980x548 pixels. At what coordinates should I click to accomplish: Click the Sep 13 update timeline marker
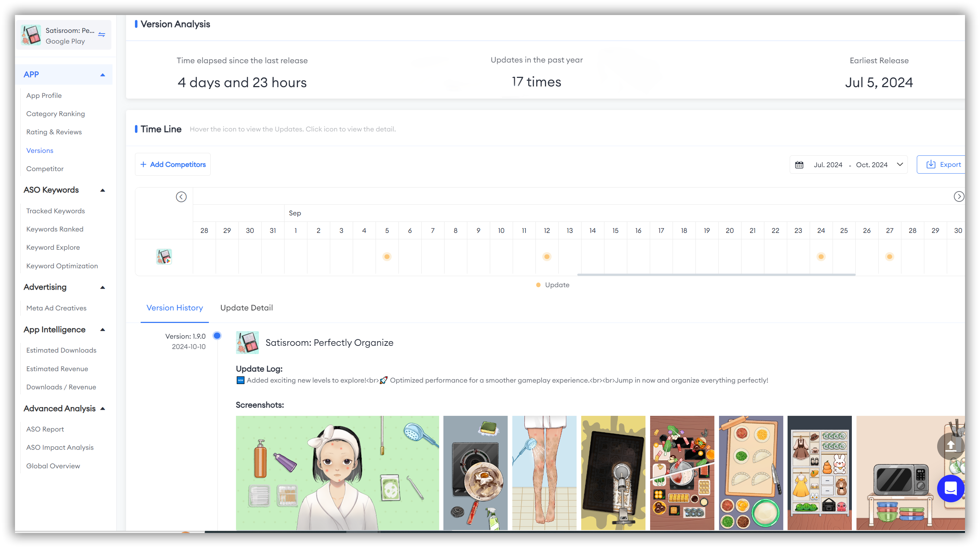click(x=547, y=256)
